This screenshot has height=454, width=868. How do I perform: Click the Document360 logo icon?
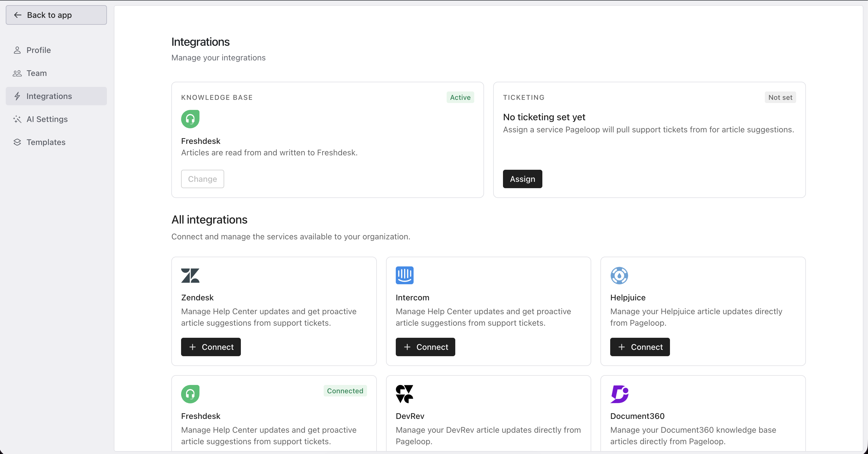pos(619,394)
